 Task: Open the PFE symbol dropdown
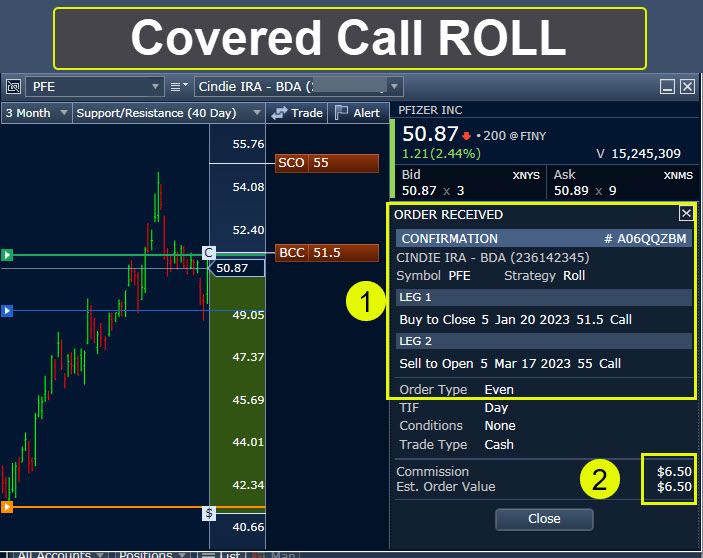point(154,87)
